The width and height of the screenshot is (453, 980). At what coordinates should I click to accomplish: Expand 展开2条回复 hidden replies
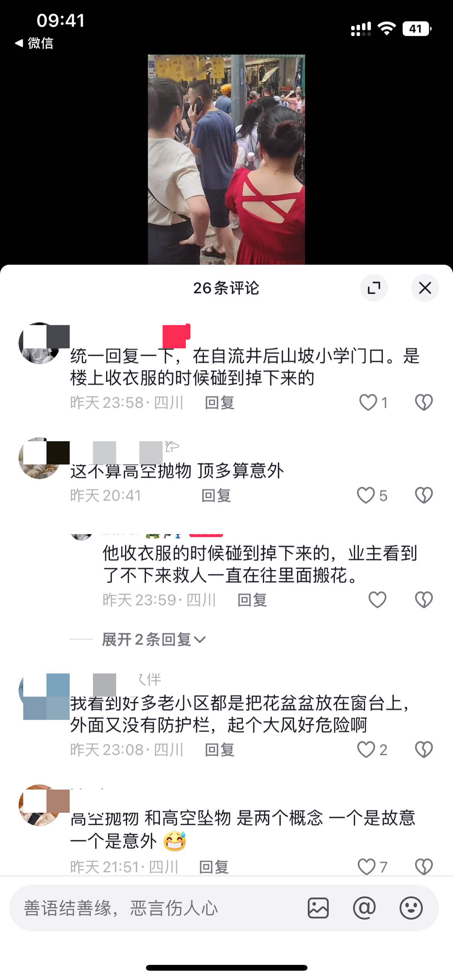pyautogui.click(x=154, y=639)
